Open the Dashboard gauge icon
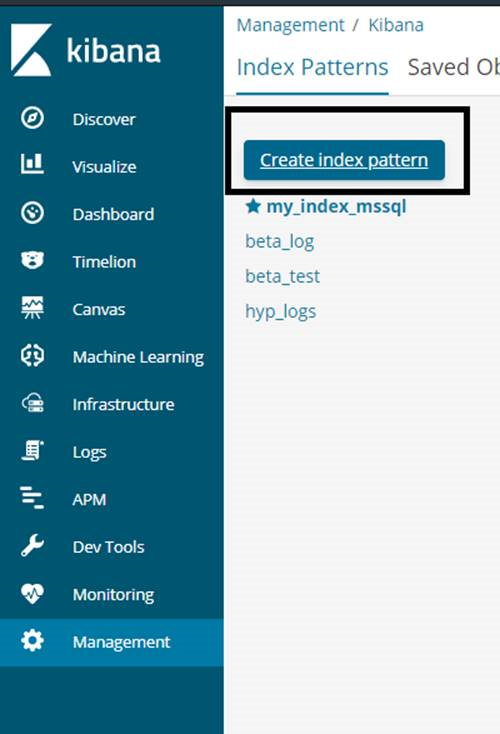Screen dimensions: 500x734 click(x=32, y=213)
